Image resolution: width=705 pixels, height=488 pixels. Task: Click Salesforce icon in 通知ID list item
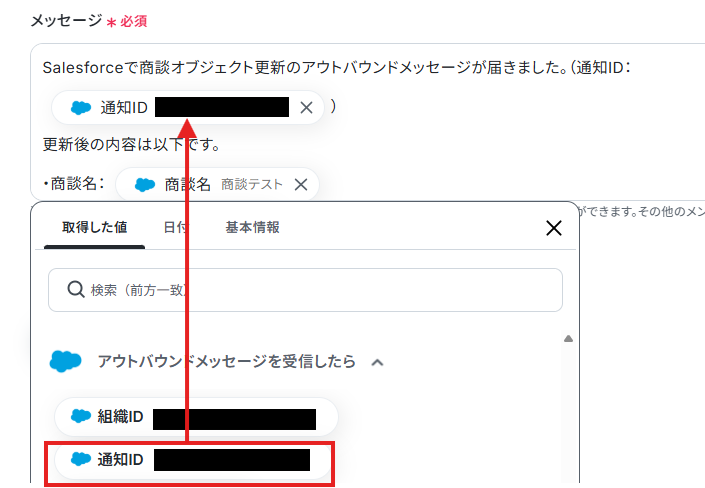coord(81,459)
